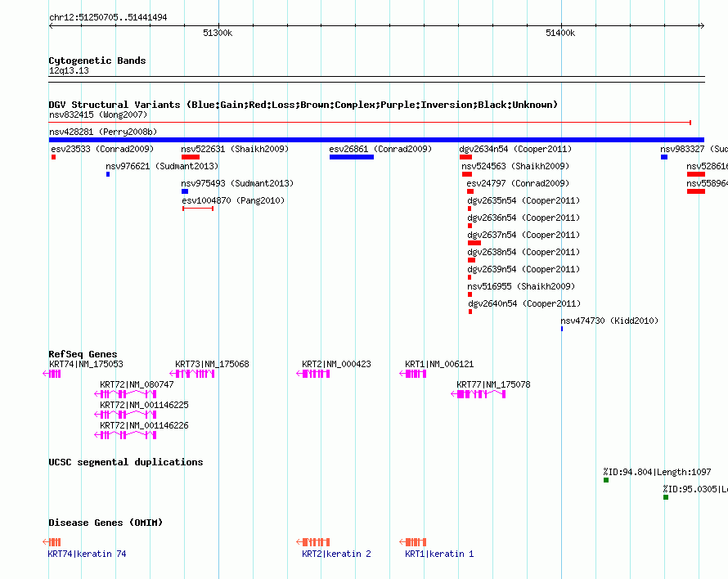Select esv1004870 (Pang2010) variant
This screenshot has width=728, height=579.
click(233, 200)
